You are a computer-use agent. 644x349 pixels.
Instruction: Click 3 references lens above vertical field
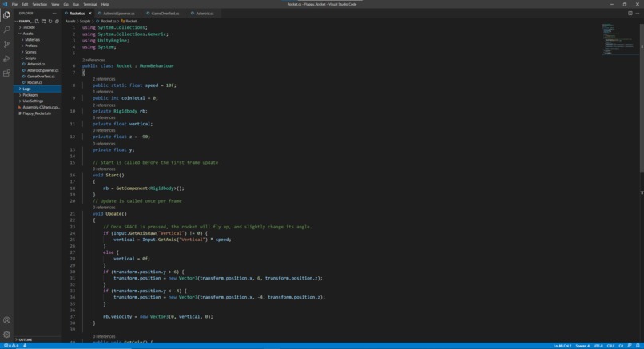104,117
